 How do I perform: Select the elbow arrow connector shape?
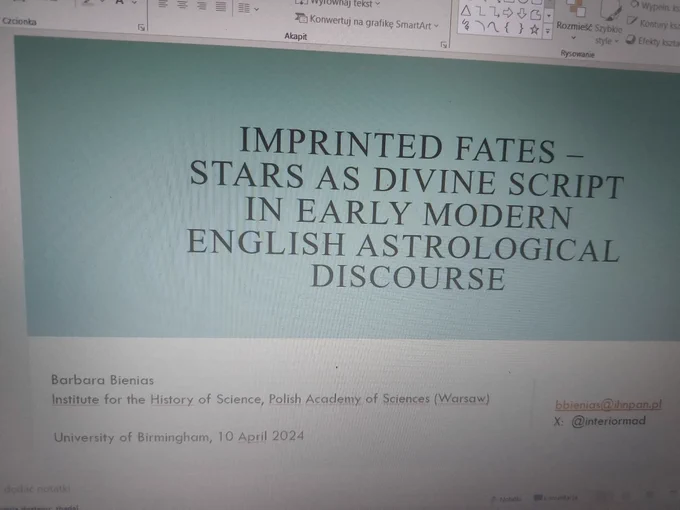point(494,13)
